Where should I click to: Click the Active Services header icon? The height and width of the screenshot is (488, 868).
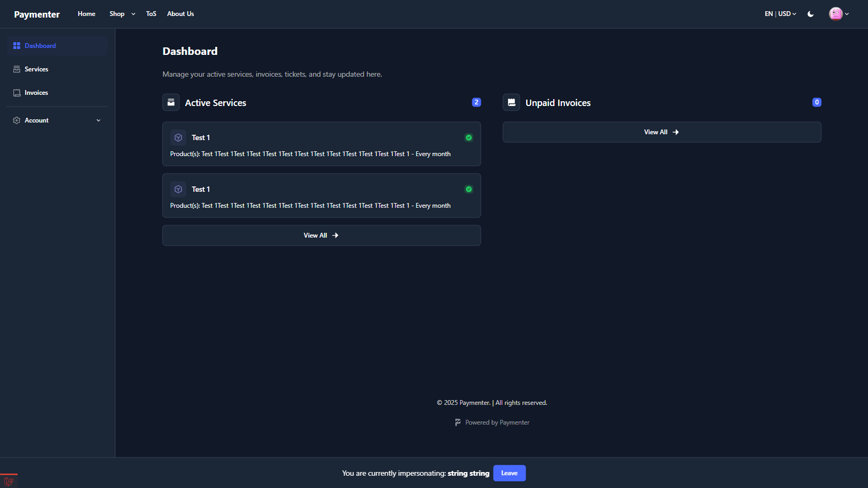click(171, 102)
